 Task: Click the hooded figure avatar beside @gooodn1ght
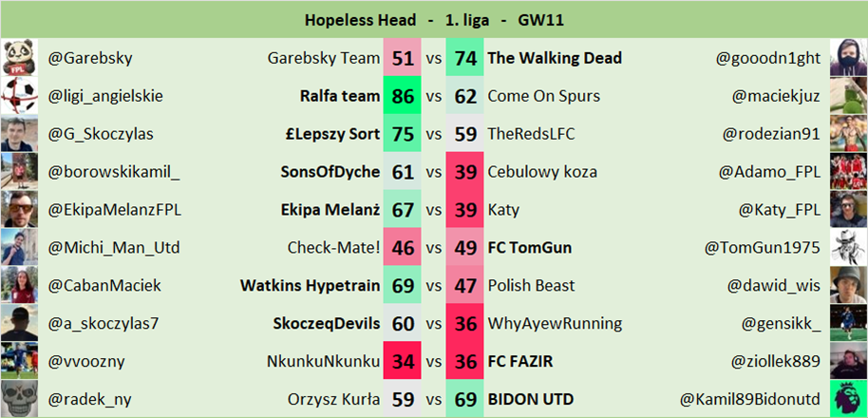tap(848, 58)
